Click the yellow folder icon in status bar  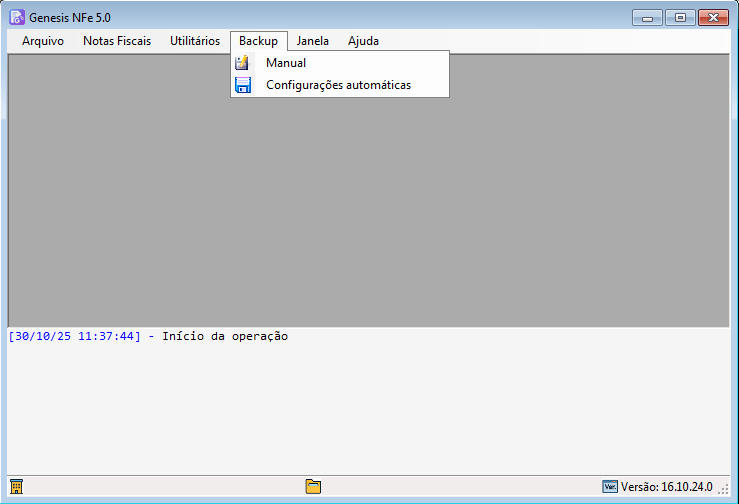click(x=313, y=487)
